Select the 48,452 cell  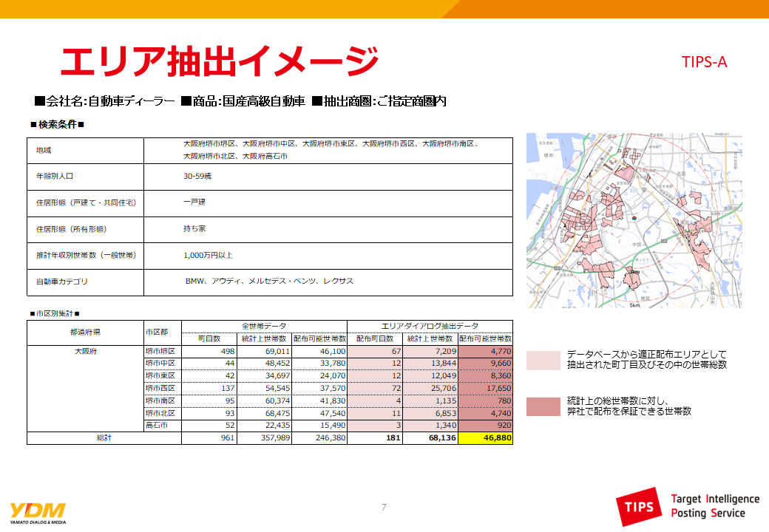click(265, 364)
